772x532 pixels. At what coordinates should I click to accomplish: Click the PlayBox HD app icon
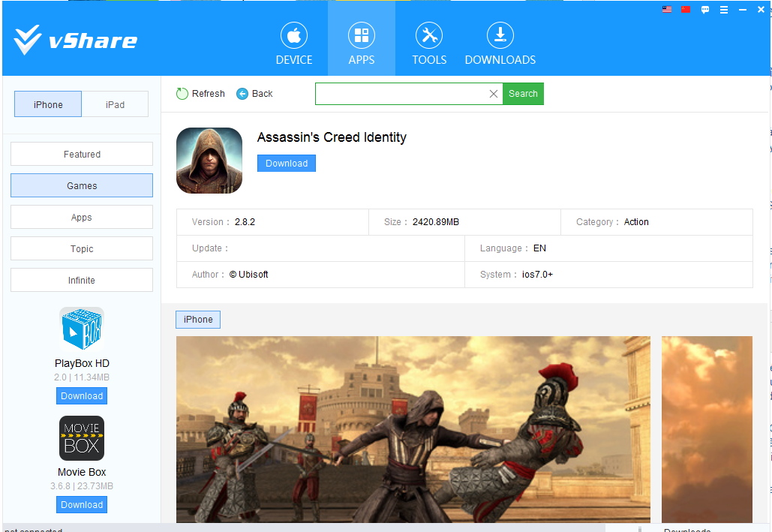tap(82, 329)
